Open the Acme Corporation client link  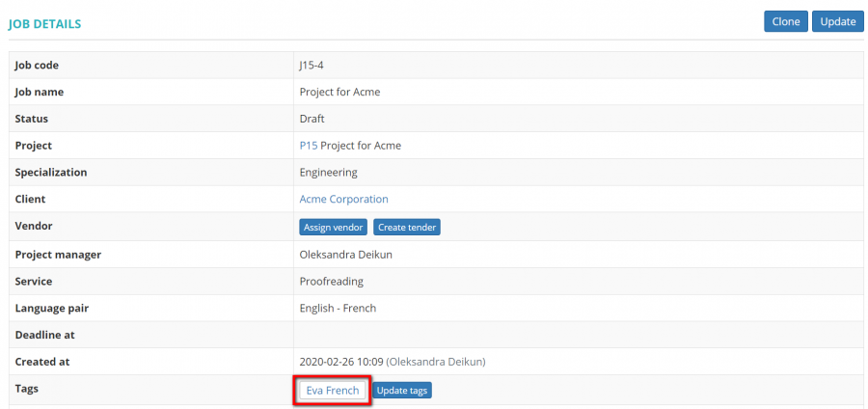pos(343,200)
